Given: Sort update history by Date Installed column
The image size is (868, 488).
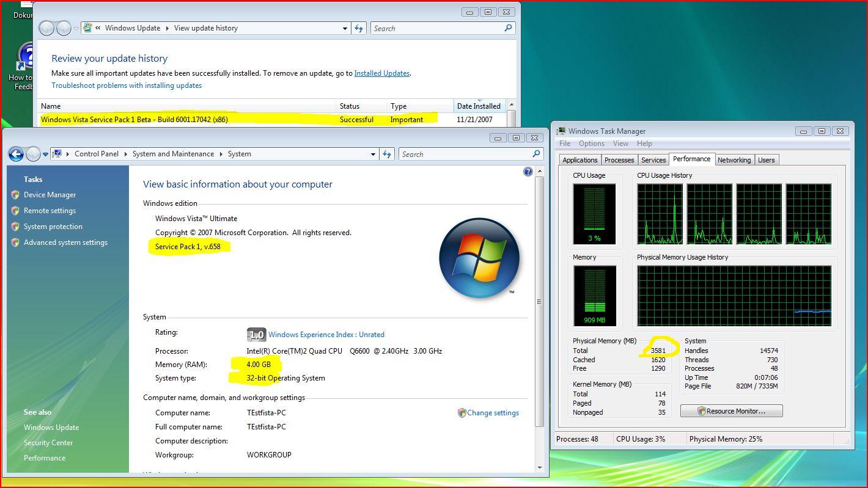Looking at the screenshot, I should [480, 106].
